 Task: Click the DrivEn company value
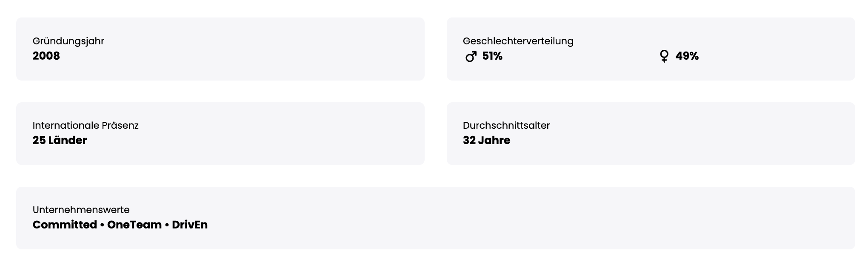tap(190, 225)
